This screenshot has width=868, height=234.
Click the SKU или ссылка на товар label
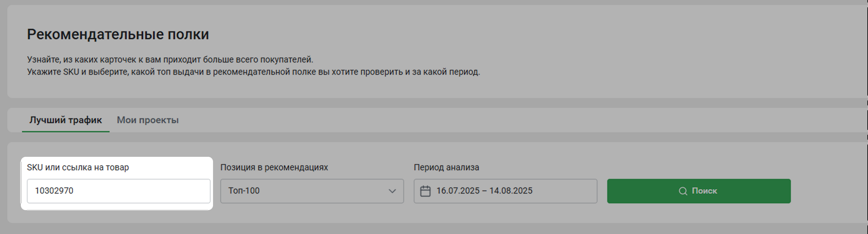pos(78,167)
